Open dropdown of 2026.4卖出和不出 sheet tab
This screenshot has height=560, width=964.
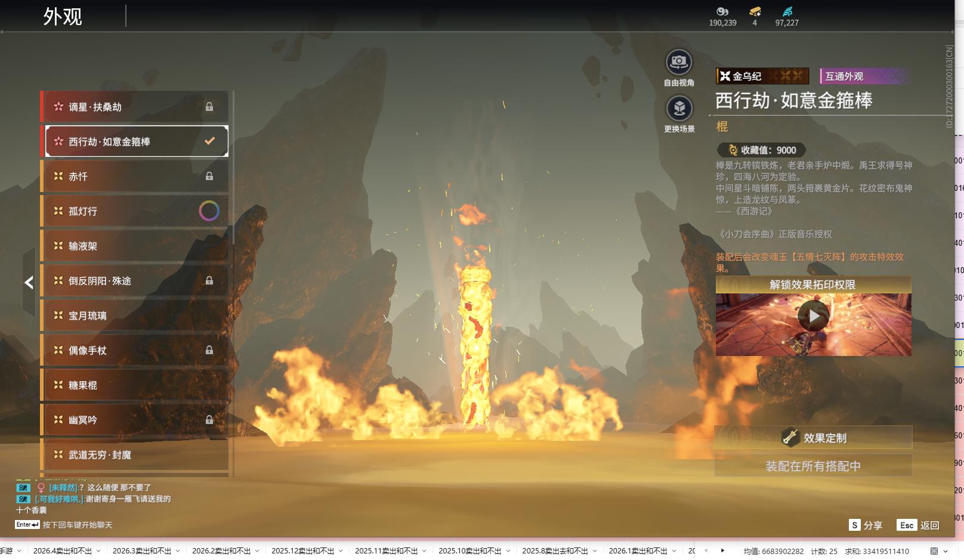(x=98, y=551)
